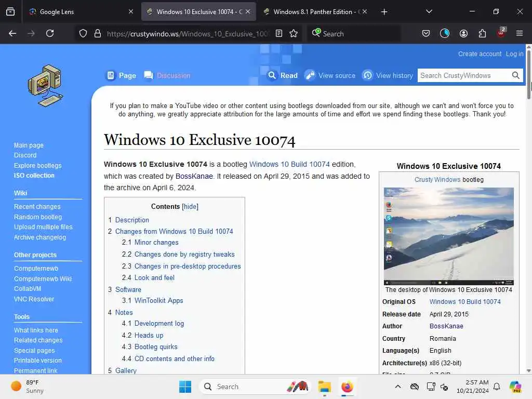Focus the Search CrustyWindows field
The width and height of the screenshot is (532, 399).
pos(464,75)
